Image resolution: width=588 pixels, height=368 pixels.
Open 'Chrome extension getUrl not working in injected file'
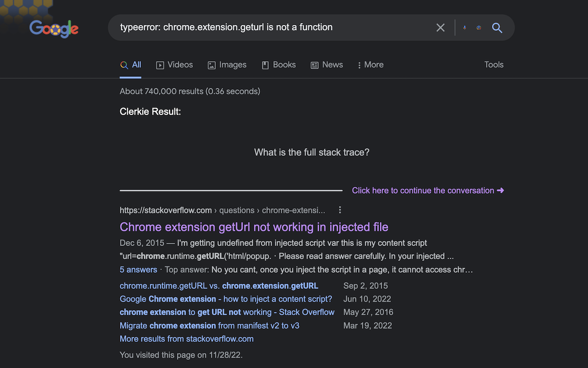coord(254,227)
